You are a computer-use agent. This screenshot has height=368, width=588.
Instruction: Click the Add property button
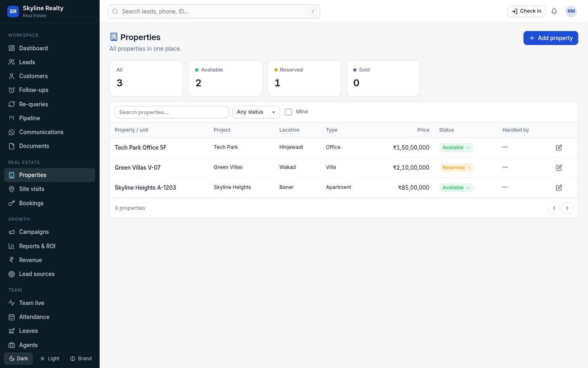tap(551, 38)
